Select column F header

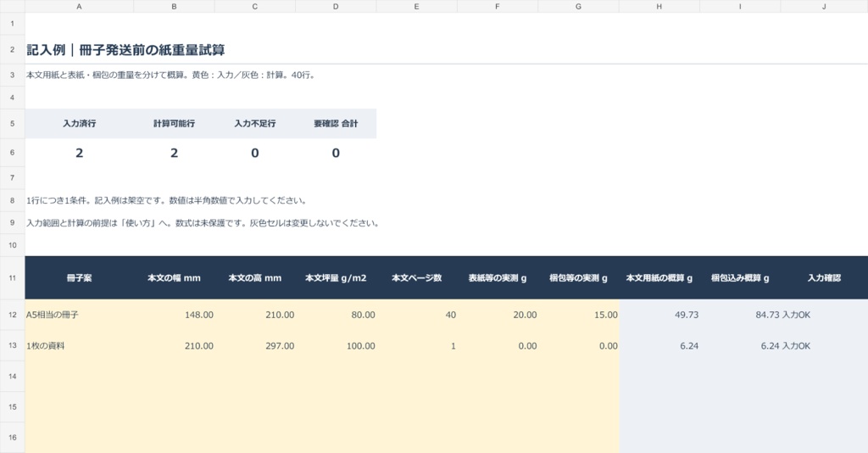tap(497, 6)
